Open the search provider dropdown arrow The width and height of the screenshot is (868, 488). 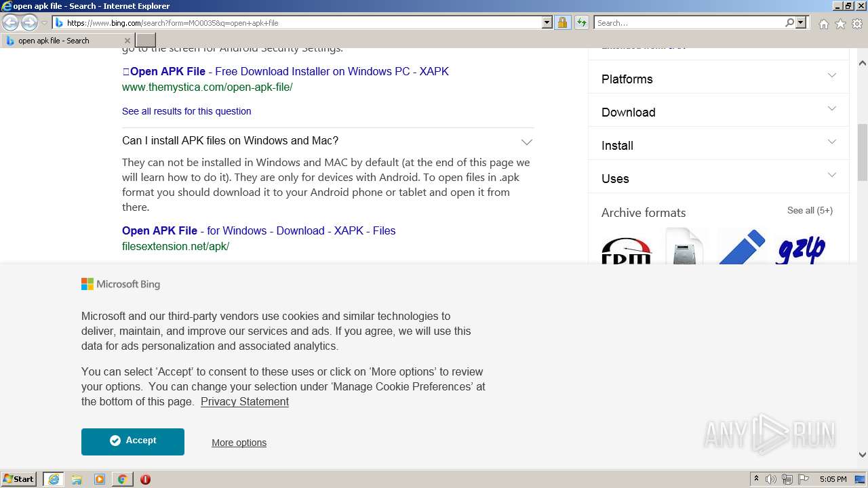[801, 22]
